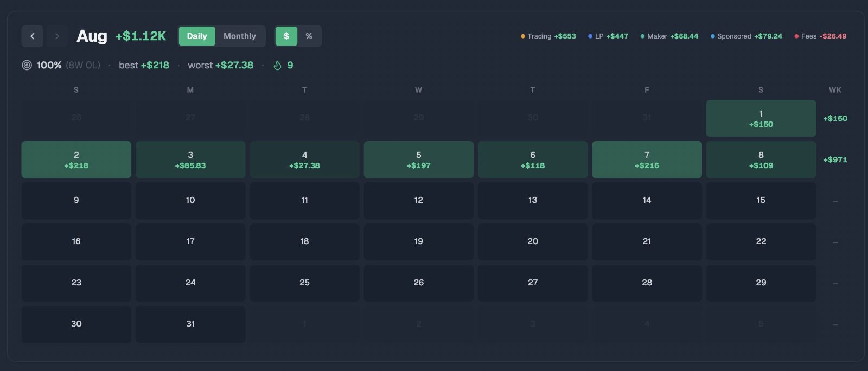Click the 100% win rate text
Screen dimensions: 868x371
point(49,65)
